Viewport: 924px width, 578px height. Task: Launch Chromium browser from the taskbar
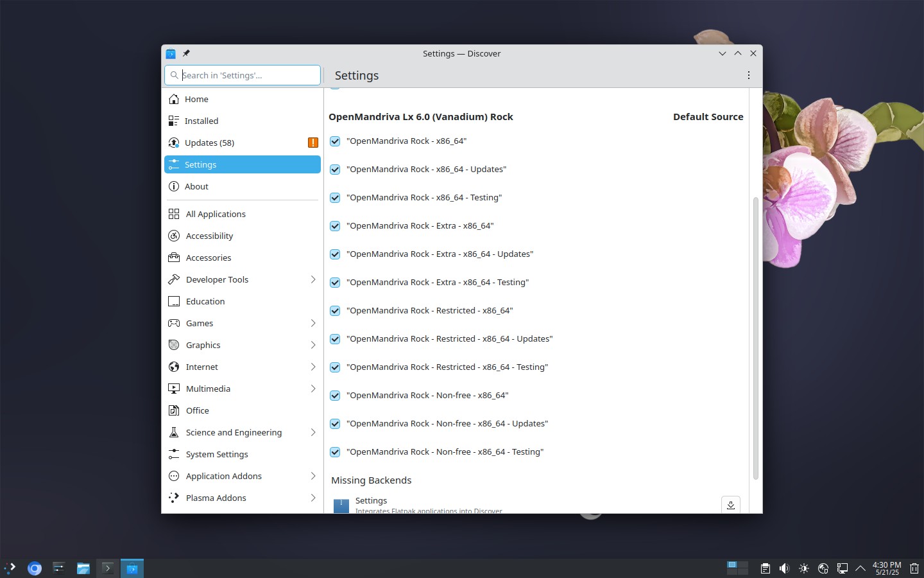[x=35, y=568]
